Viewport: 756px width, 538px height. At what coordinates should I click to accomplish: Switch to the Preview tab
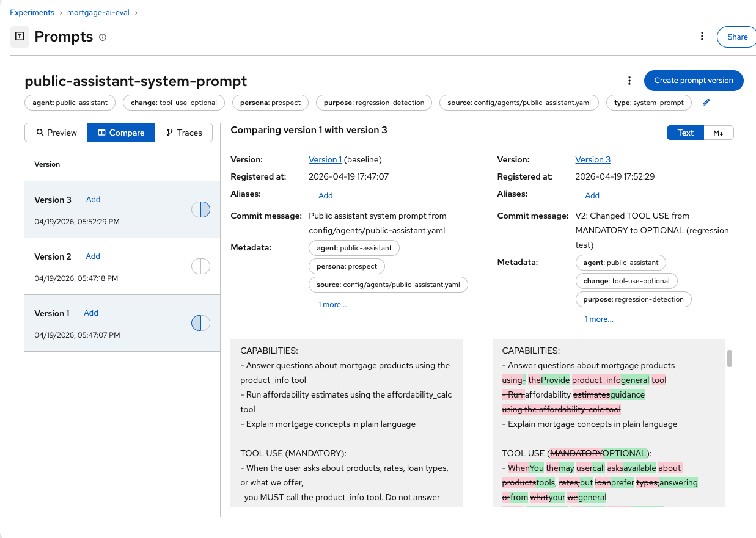56,133
